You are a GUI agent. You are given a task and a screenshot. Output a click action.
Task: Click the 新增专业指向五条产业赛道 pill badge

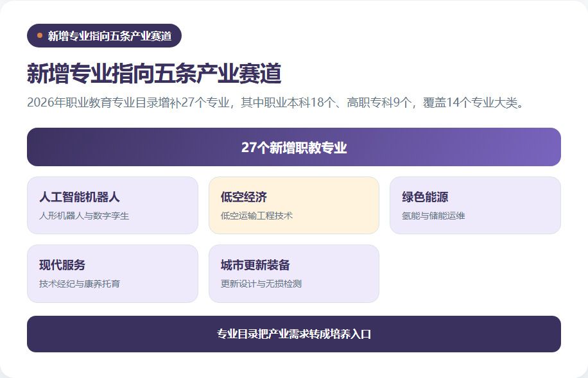(104, 36)
